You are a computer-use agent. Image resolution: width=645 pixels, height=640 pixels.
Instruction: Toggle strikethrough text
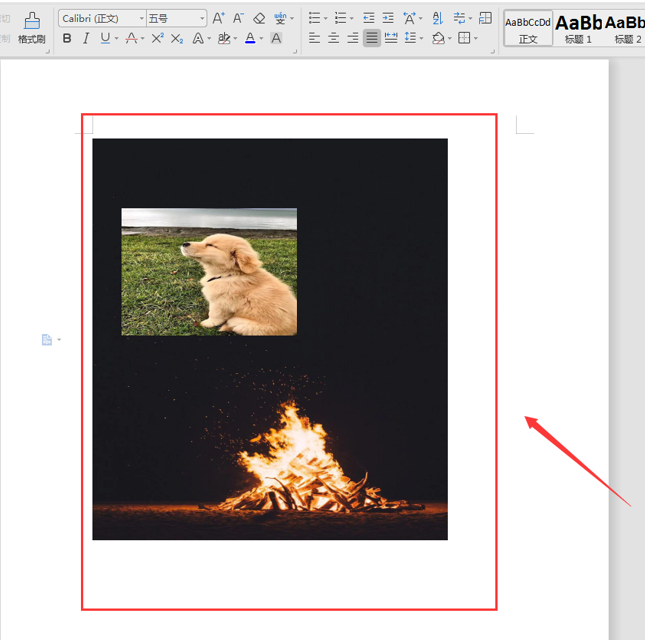click(x=131, y=39)
